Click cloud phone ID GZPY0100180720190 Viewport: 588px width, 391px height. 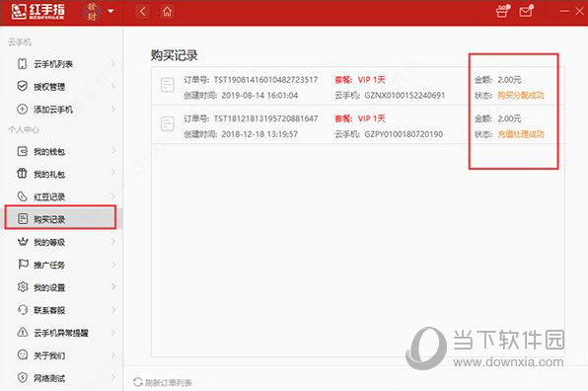pos(404,134)
